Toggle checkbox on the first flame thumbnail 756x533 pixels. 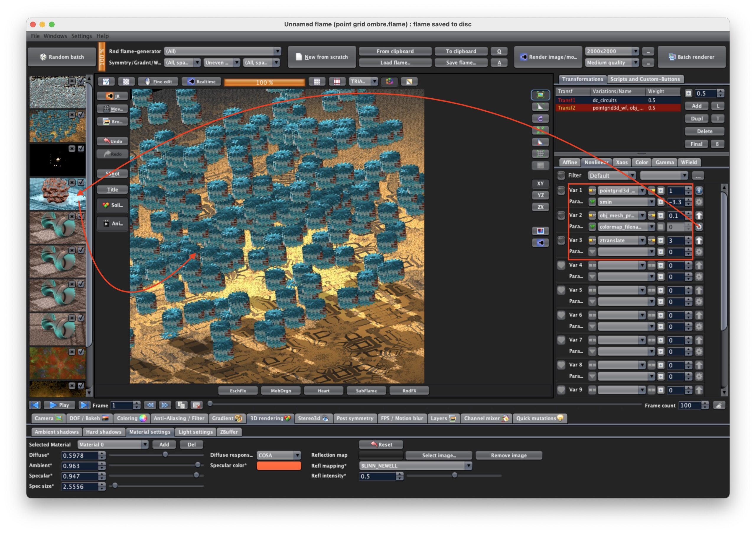pyautogui.click(x=81, y=81)
